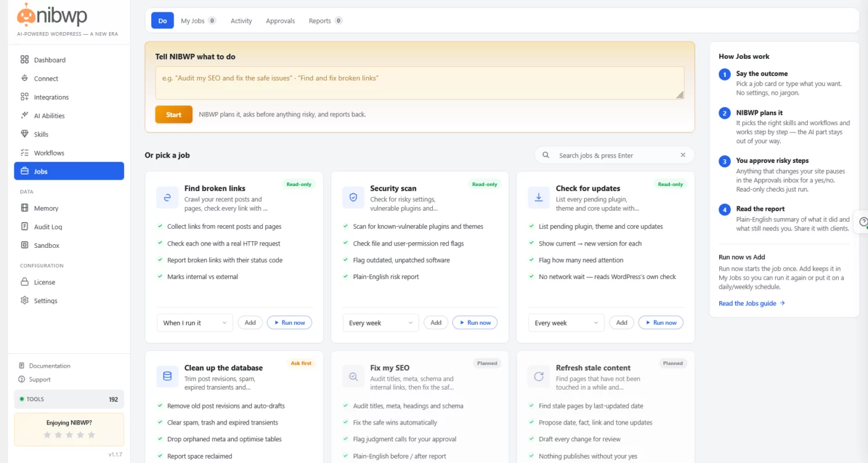868x463 pixels.
Task: Click the Connect plug icon
Action: tap(25, 79)
